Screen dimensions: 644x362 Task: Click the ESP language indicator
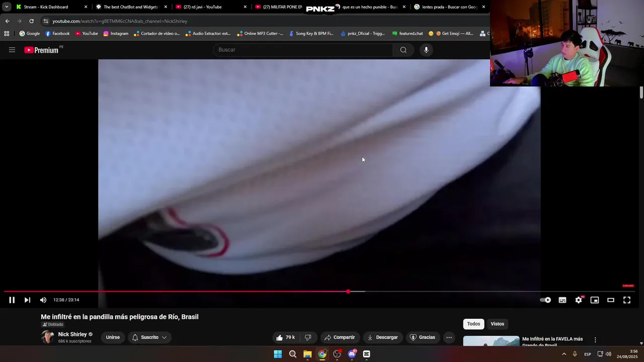pyautogui.click(x=588, y=354)
